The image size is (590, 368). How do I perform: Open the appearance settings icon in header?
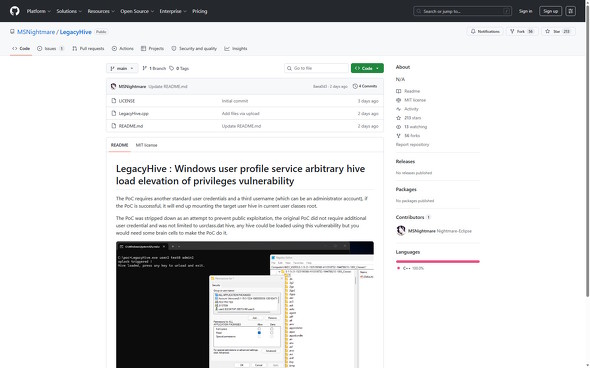pos(570,11)
